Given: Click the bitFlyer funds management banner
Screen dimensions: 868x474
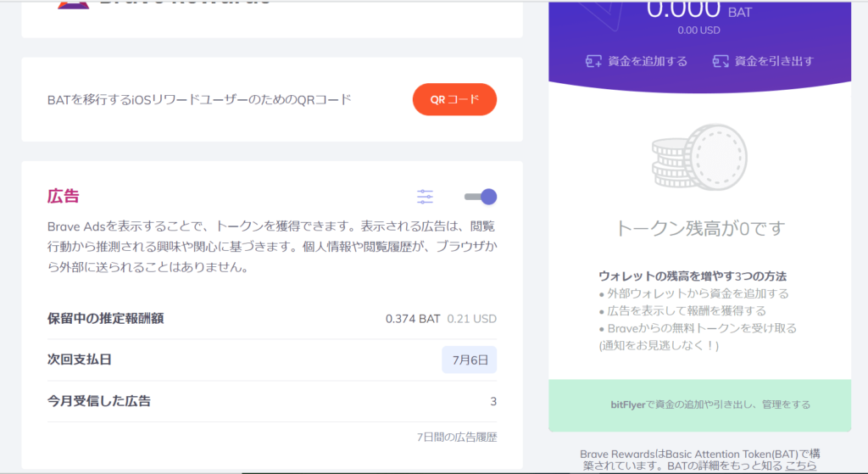Looking at the screenshot, I should pos(699,404).
